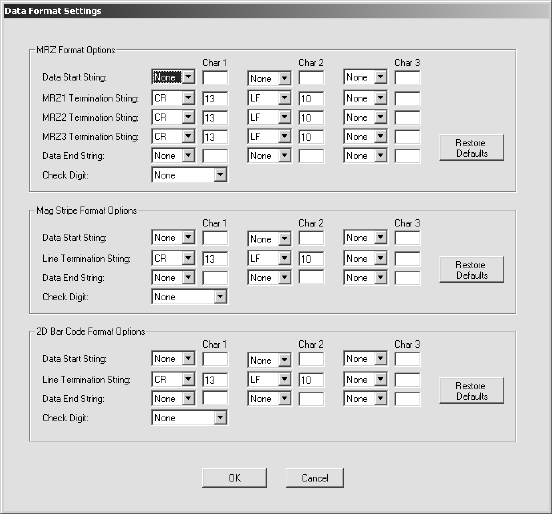The image size is (552, 514).
Task: Expand MRZ2 Termination String LF dropdown
Action: point(269,117)
